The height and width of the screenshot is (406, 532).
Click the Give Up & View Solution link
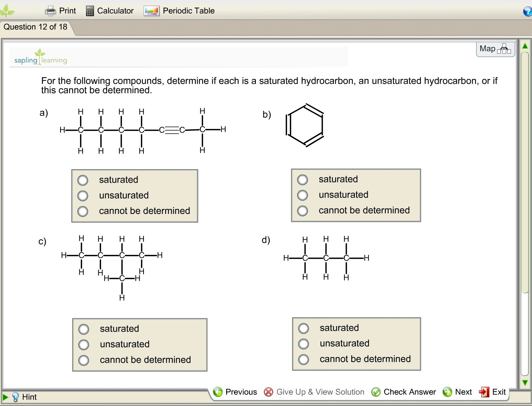pos(320,392)
